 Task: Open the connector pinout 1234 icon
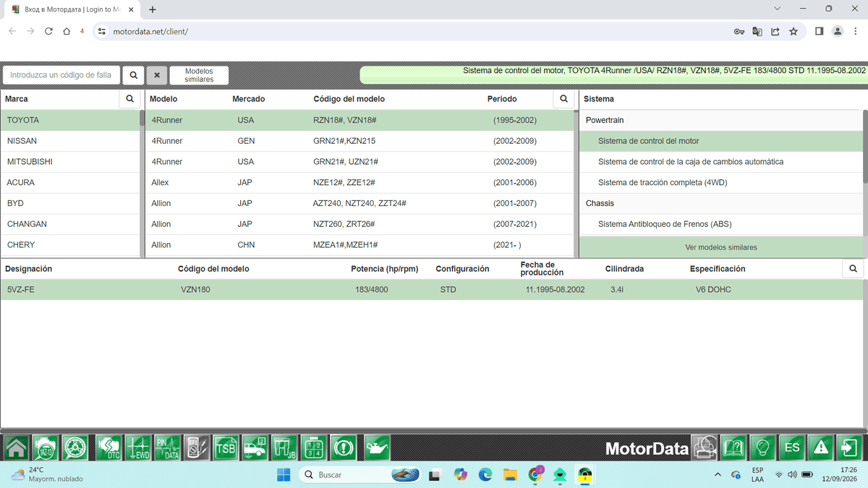coord(314,448)
